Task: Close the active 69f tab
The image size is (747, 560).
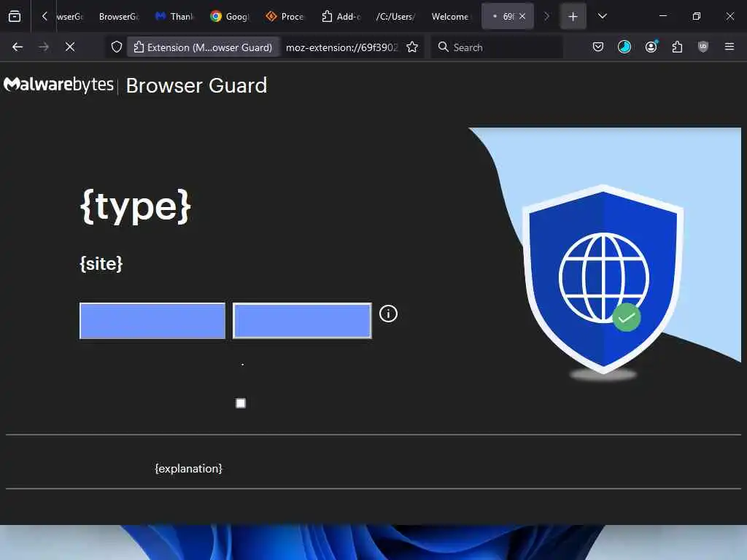Action: 522,16
